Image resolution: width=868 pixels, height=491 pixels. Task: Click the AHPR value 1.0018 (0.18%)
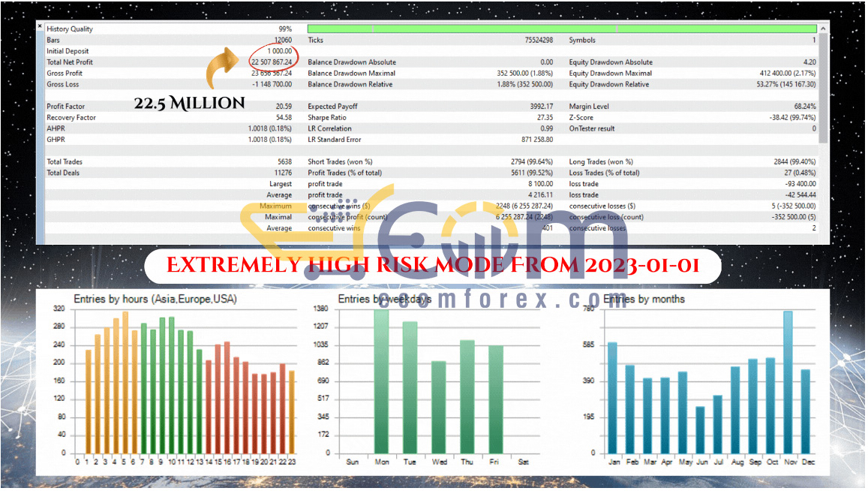[270, 128]
